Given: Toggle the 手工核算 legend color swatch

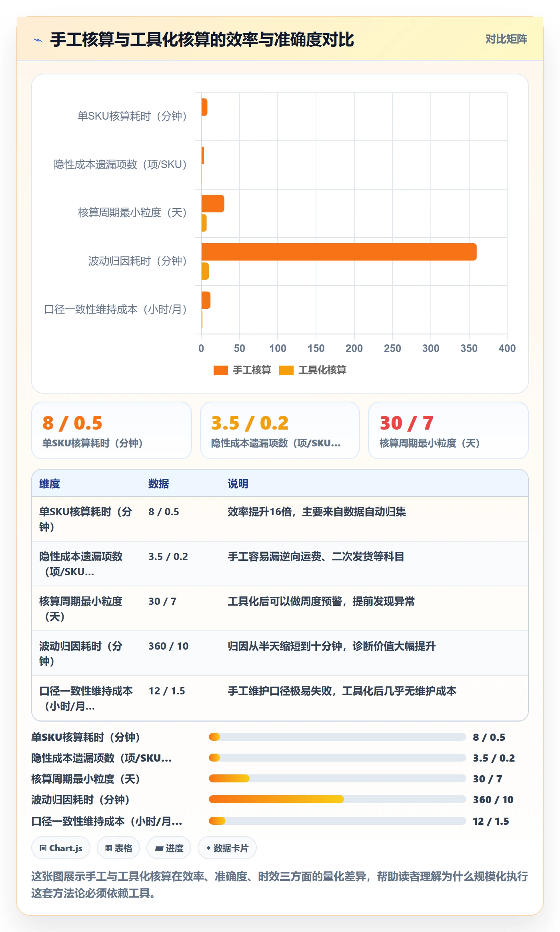Looking at the screenshot, I should [220, 370].
